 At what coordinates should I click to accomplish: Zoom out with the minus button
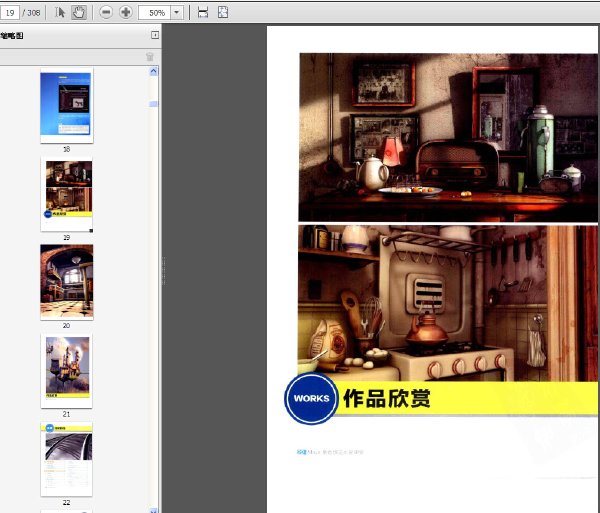click(106, 13)
